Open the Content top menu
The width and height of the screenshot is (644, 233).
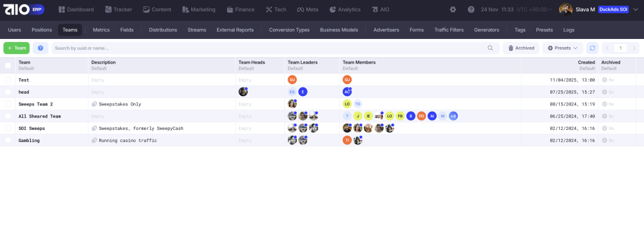(157, 9)
